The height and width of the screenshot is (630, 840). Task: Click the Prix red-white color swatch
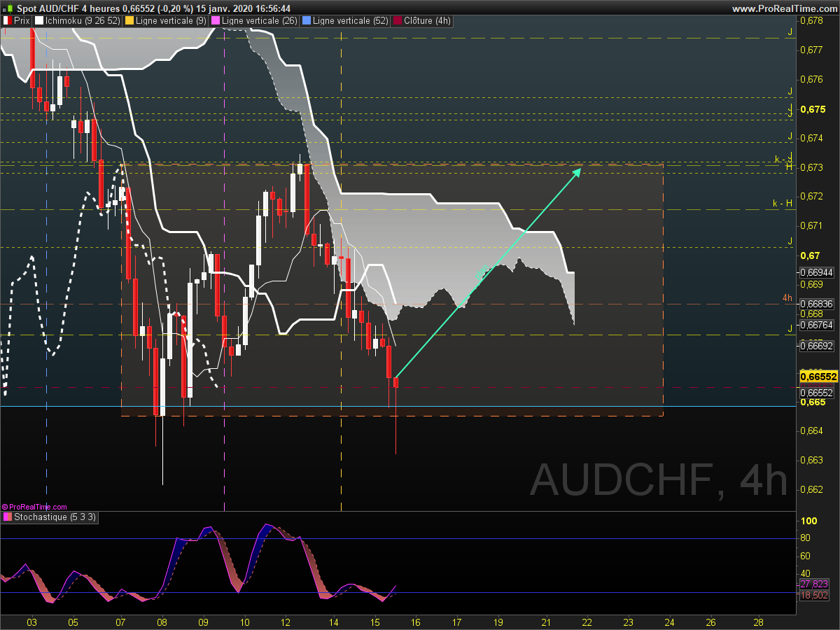tap(7, 21)
